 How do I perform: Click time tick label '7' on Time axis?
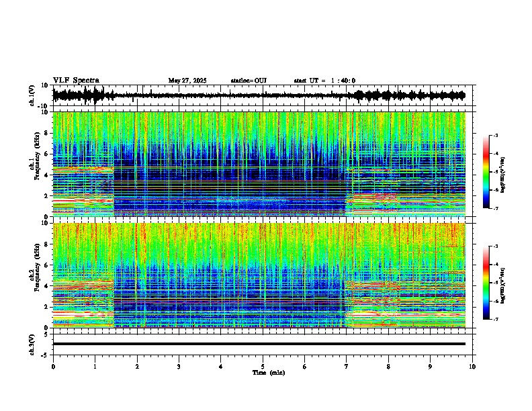click(x=347, y=367)
